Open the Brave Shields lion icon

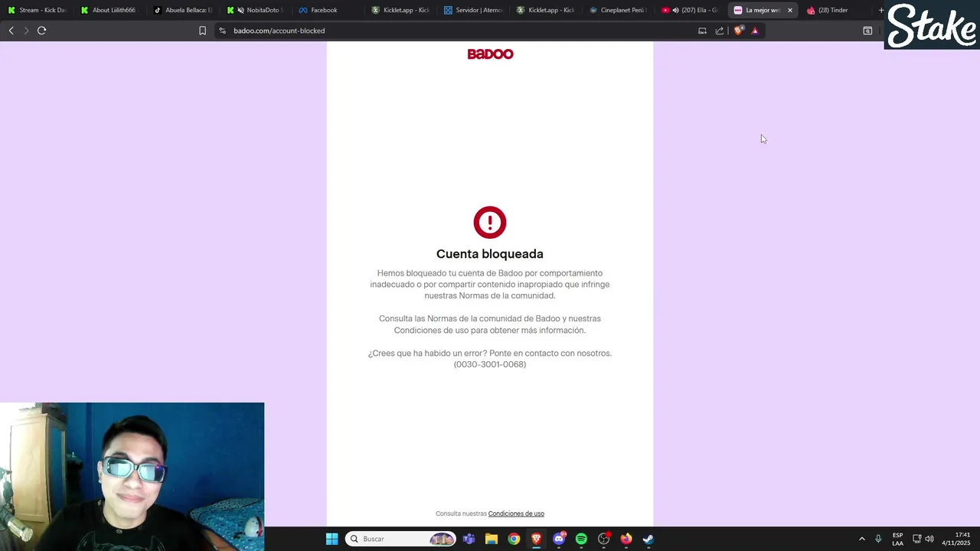[738, 31]
